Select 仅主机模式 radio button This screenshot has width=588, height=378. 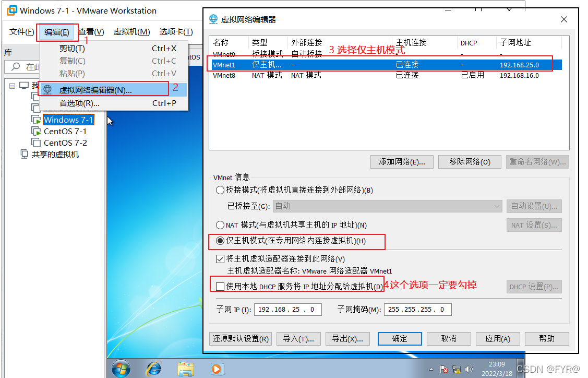[220, 241]
